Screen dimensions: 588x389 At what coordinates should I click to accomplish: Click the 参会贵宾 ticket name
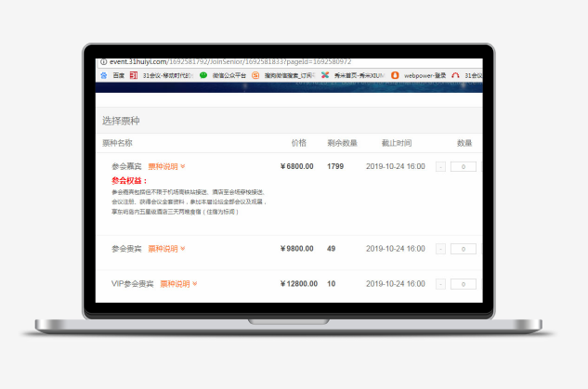click(x=126, y=249)
